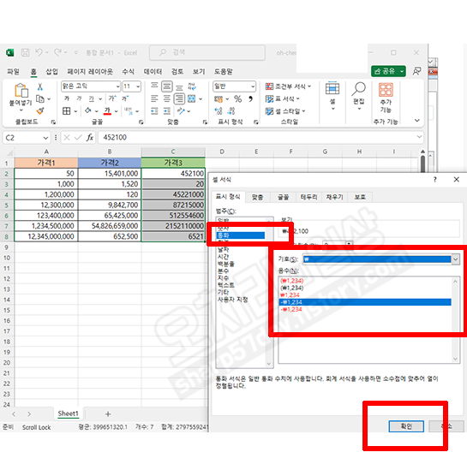Click the Decrease Indent icon

pyautogui.click(x=154, y=111)
